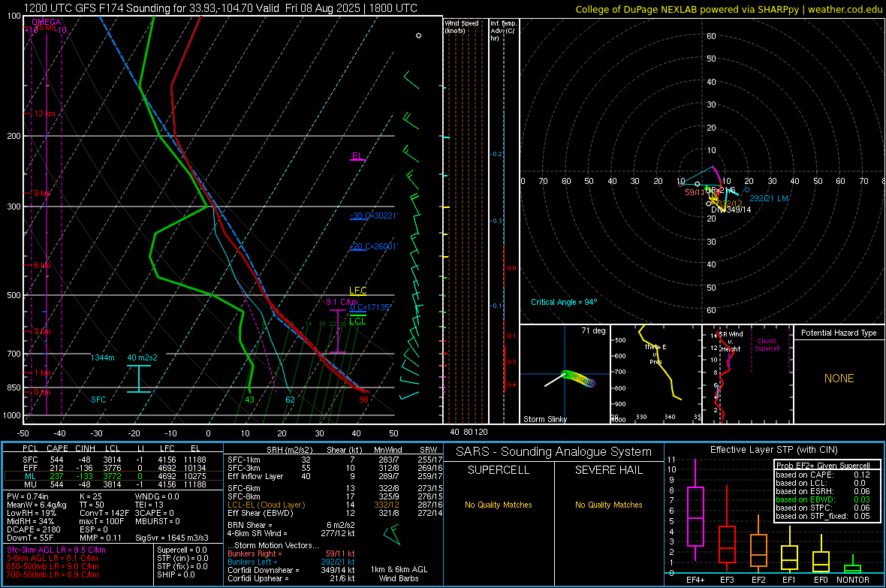Click the SigSvr = 1645 m3/s3 value

point(172,538)
